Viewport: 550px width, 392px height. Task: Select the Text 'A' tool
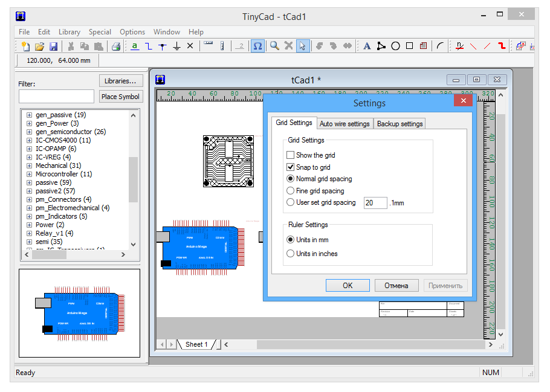[x=367, y=46]
